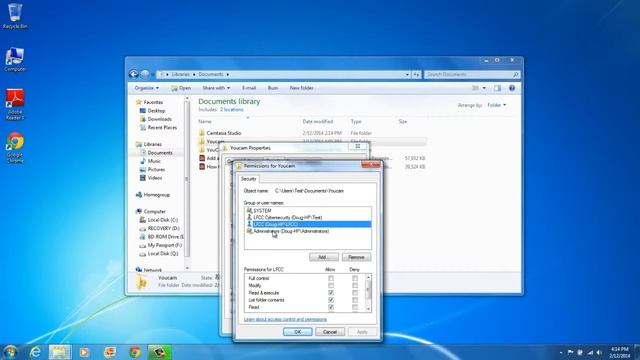Image resolution: width=640 pixels, height=360 pixels.
Task: Select Music library in sidebar
Action: (150, 161)
